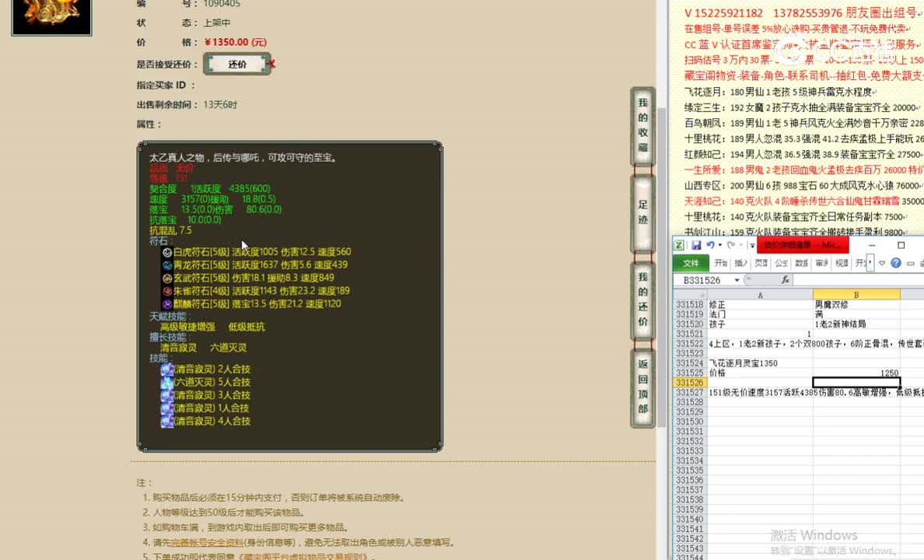924x560 pixels.
Task: Click the 山西专区 200男仙 listing line
Action: (803, 186)
